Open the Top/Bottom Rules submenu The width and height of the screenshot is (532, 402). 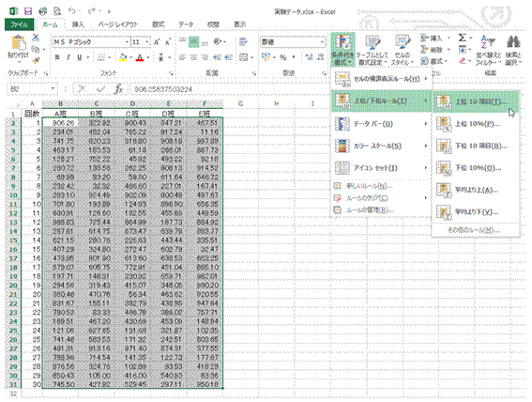pyautogui.click(x=381, y=100)
